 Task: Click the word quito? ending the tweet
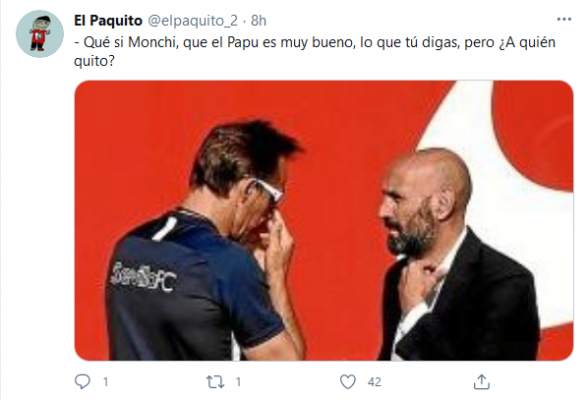click(94, 61)
